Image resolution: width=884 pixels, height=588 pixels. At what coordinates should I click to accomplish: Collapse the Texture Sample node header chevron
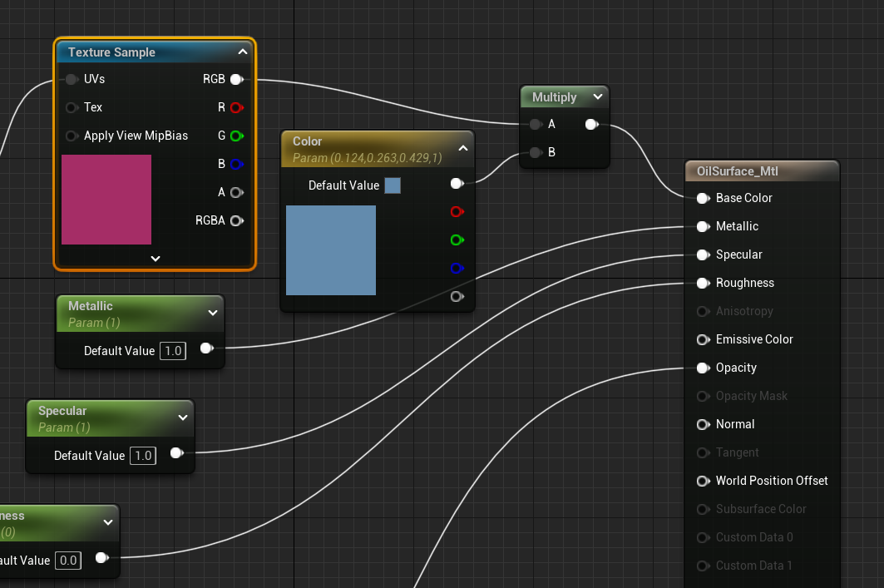click(x=243, y=52)
